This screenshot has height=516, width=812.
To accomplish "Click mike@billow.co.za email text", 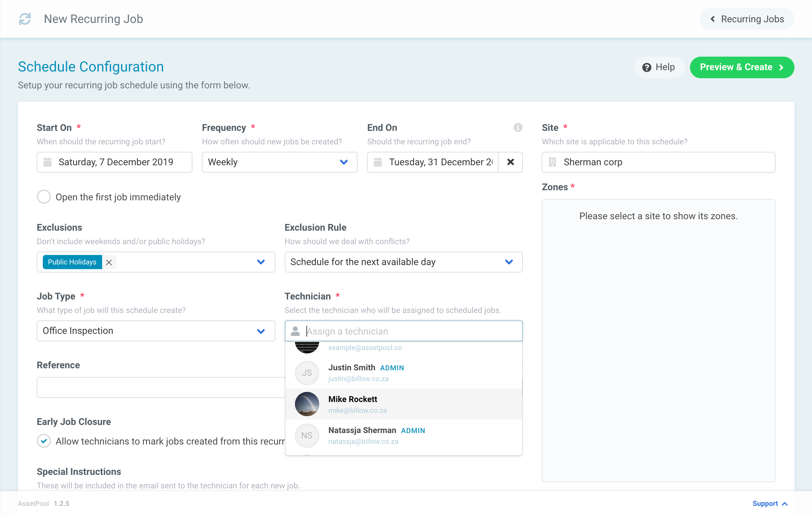I will tap(357, 410).
